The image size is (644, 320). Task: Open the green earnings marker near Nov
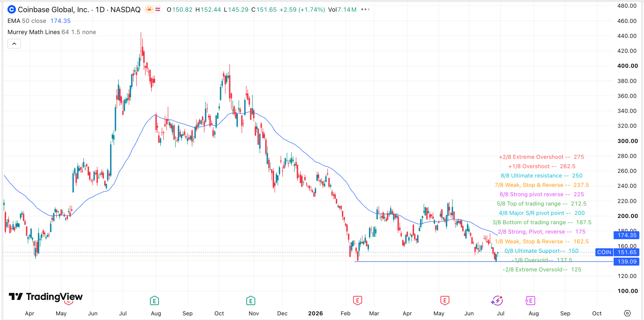click(x=251, y=300)
